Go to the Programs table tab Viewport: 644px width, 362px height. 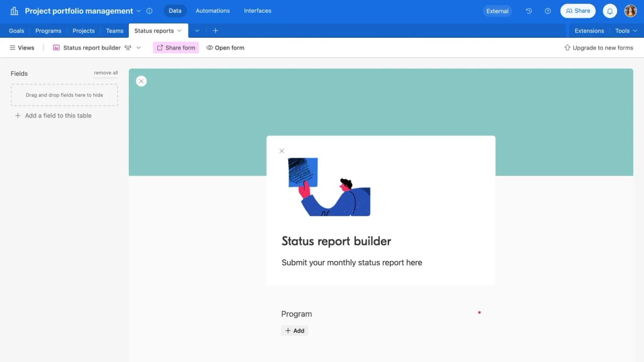pyautogui.click(x=48, y=31)
